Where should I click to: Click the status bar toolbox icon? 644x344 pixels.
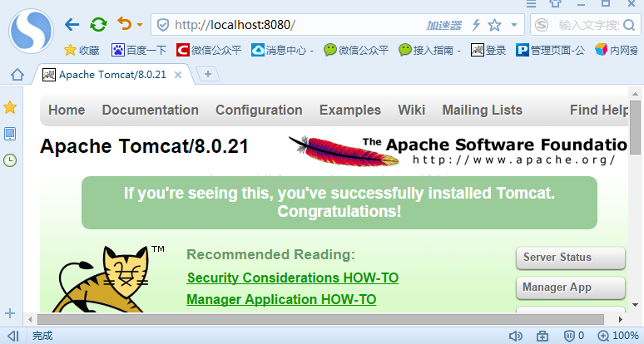[x=542, y=336]
